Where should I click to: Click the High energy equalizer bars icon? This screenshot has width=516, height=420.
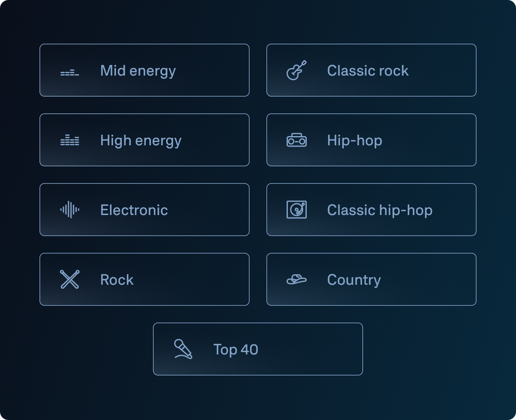70,141
